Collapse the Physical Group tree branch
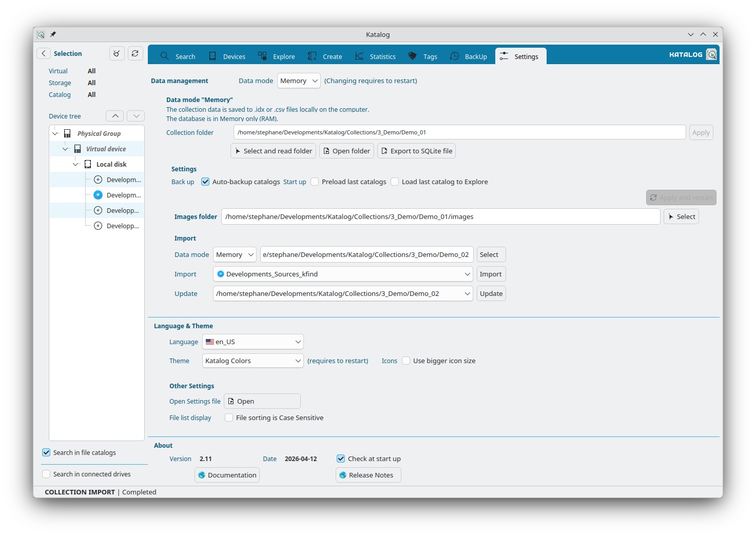This screenshot has height=537, width=756. [55, 133]
